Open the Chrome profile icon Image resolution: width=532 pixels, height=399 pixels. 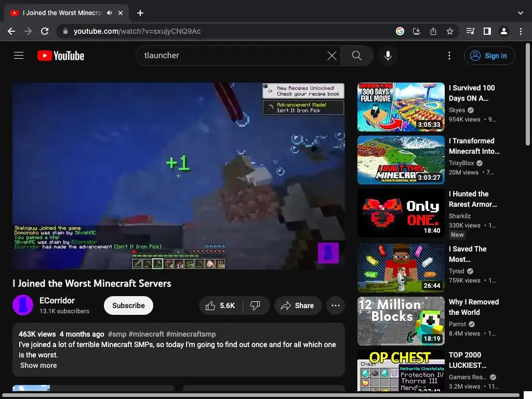point(504,31)
